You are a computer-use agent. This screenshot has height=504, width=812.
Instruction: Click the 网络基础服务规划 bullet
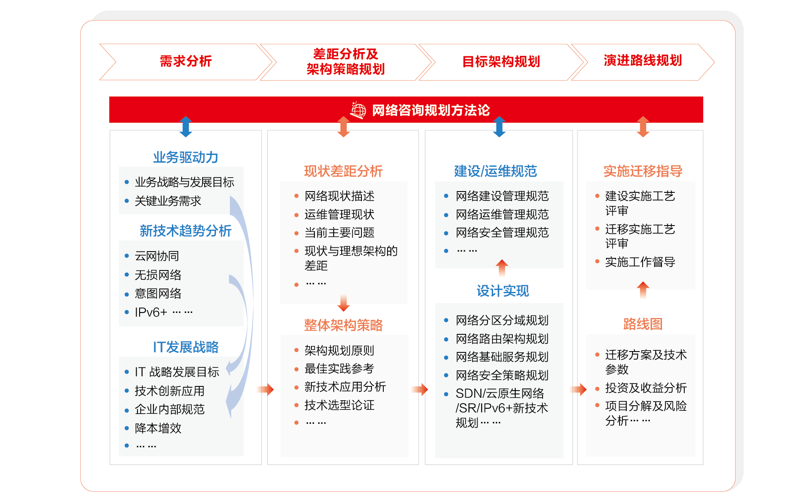[x=502, y=357]
